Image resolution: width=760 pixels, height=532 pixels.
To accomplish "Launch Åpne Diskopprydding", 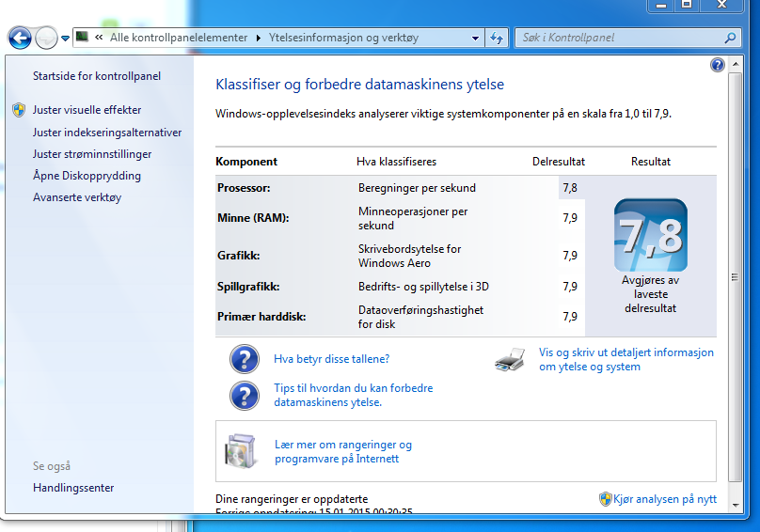I will (87, 176).
